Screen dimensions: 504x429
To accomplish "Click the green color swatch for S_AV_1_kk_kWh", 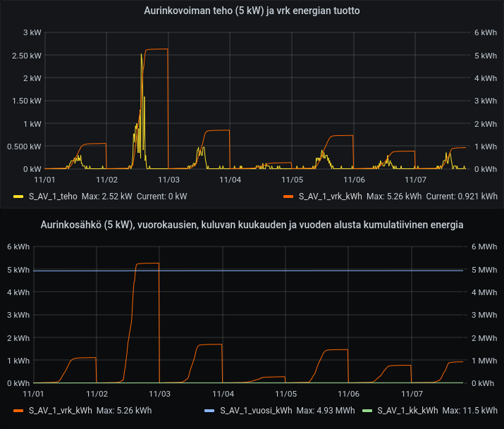I will pos(366,410).
